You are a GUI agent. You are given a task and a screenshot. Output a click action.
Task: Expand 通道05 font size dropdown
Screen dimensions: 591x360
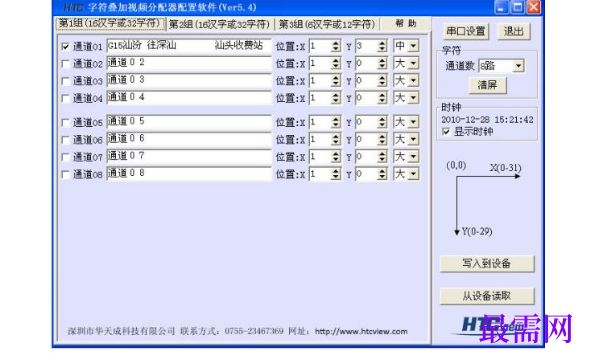(x=413, y=122)
